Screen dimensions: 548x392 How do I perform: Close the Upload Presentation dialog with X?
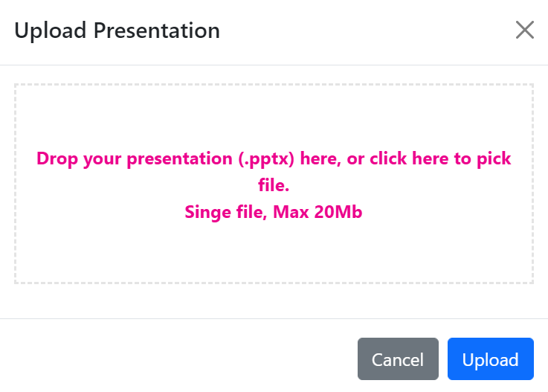tap(525, 30)
